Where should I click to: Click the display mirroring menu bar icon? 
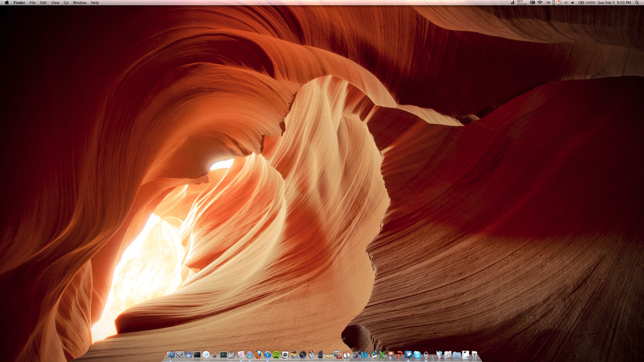pyautogui.click(x=532, y=3)
